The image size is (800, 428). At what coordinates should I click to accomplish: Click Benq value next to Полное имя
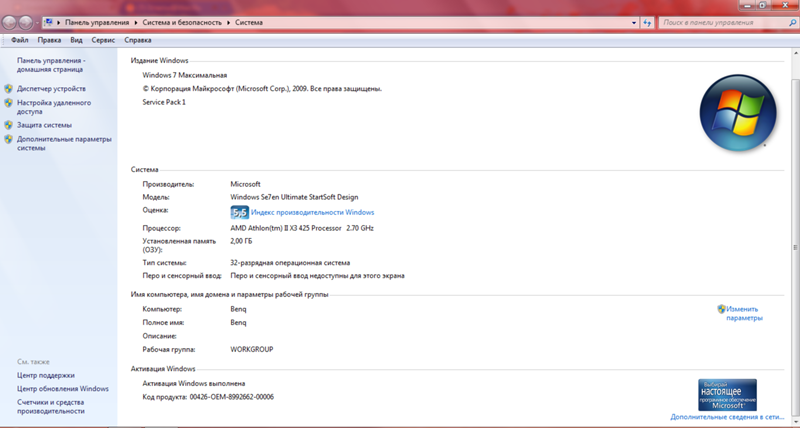(238, 322)
